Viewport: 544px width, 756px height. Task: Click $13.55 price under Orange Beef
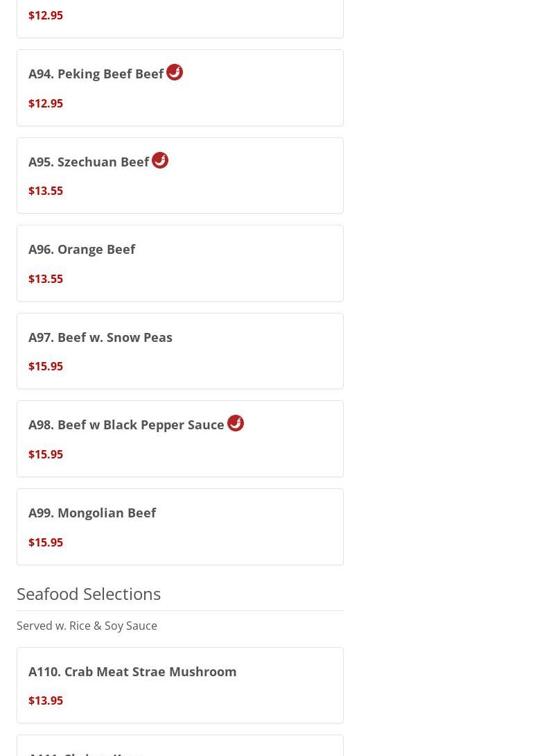point(46,279)
